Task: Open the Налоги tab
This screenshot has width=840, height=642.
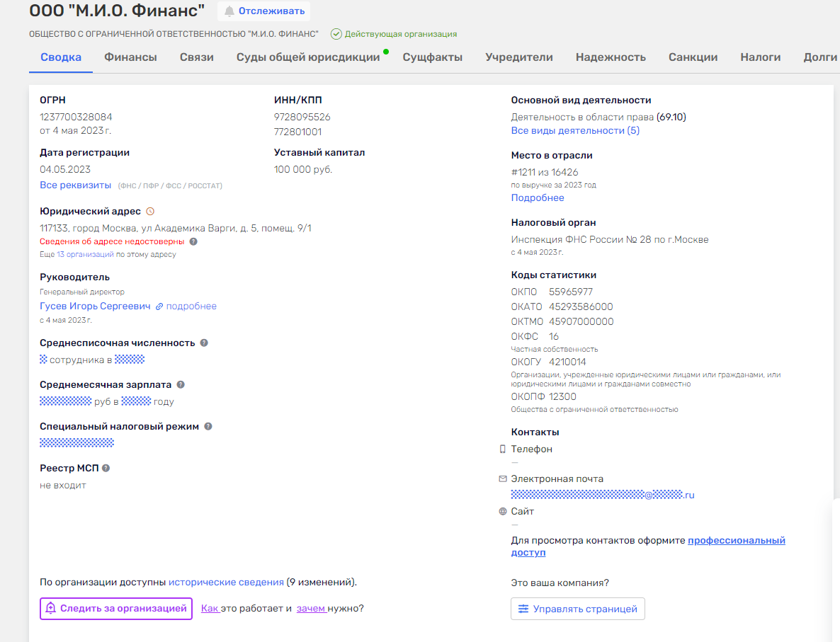Action: [760, 57]
